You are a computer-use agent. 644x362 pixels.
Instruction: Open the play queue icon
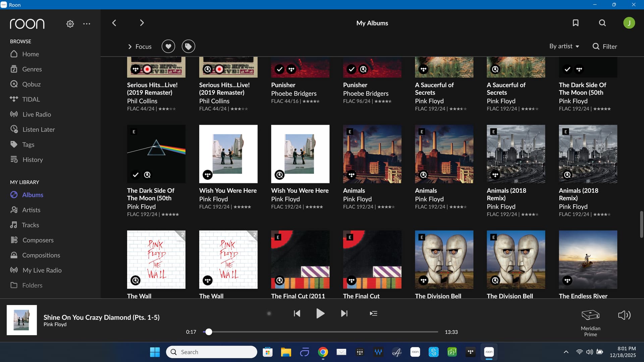(x=373, y=313)
